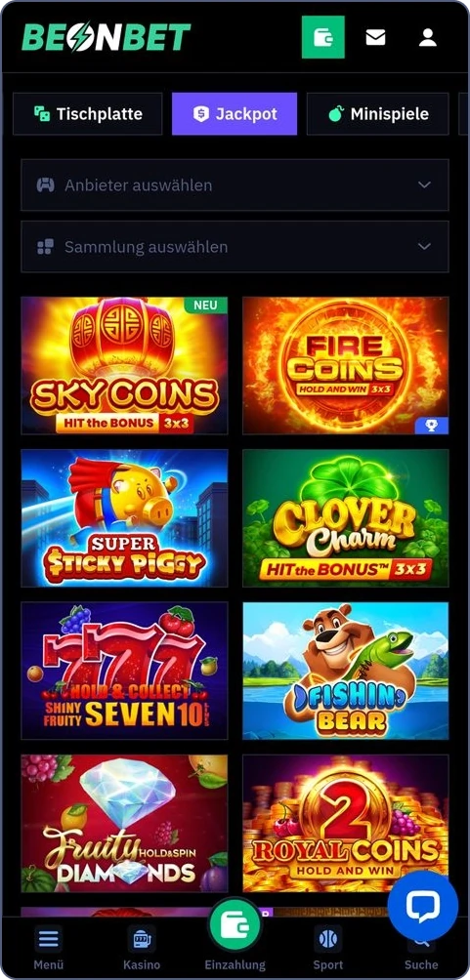Image resolution: width=470 pixels, height=980 pixels.
Task: Tap the Menü hamburger icon
Action: click(49, 939)
